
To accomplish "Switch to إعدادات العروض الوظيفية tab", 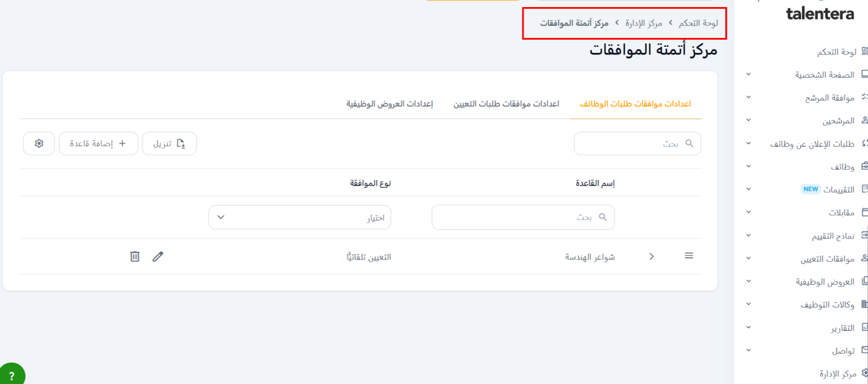I will point(390,104).
